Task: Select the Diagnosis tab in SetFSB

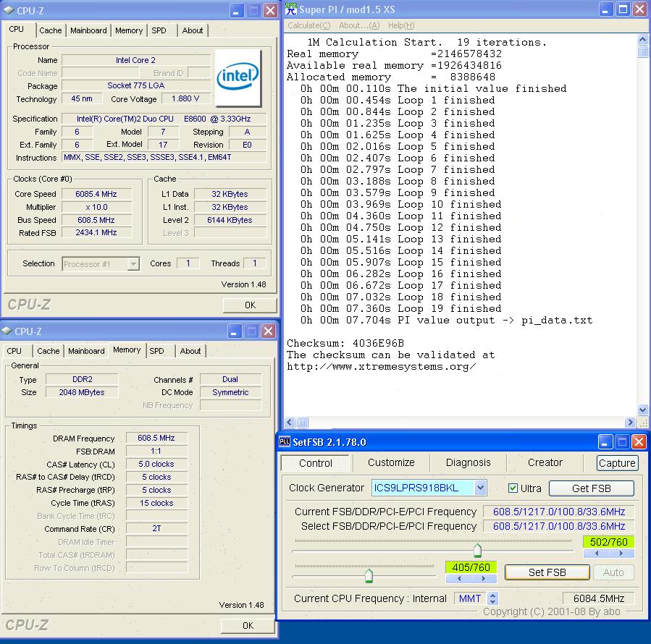Action: pyautogui.click(x=469, y=462)
